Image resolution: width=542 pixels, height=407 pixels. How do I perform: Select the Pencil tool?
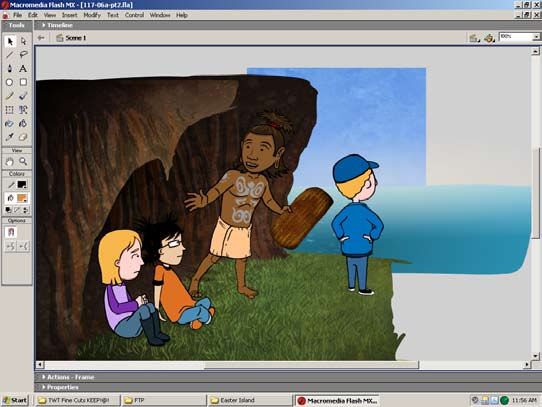(x=10, y=96)
